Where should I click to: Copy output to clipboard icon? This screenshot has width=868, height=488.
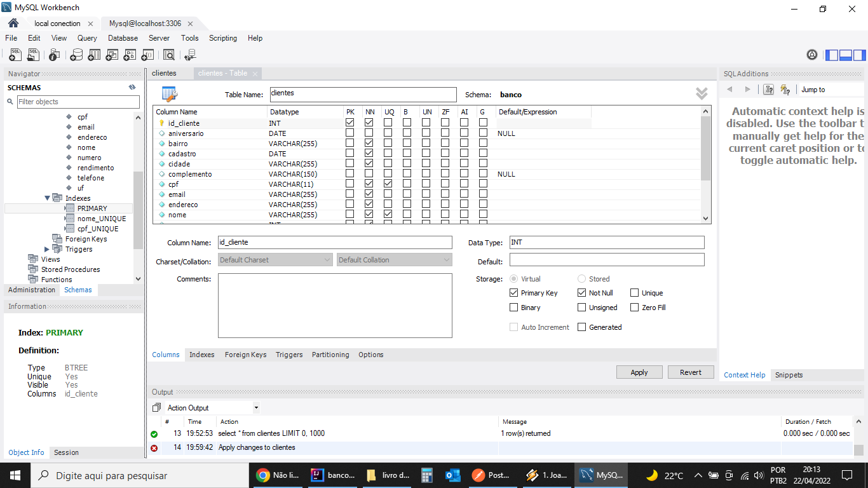(157, 408)
